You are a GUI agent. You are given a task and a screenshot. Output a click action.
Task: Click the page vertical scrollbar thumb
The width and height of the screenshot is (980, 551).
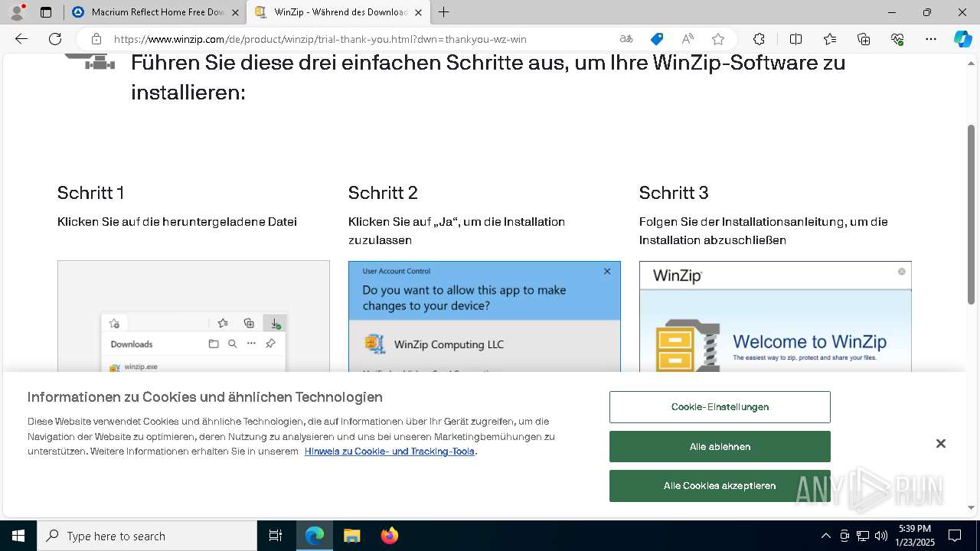click(972, 214)
